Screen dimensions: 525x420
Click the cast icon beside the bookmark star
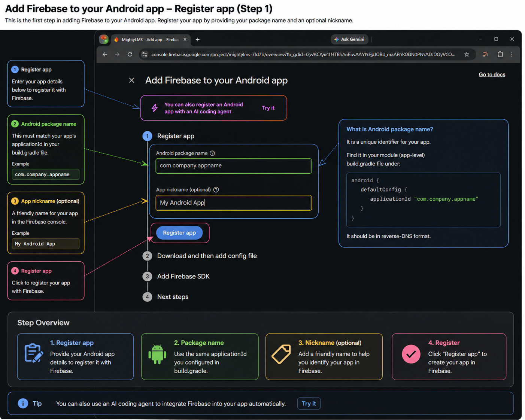click(485, 54)
